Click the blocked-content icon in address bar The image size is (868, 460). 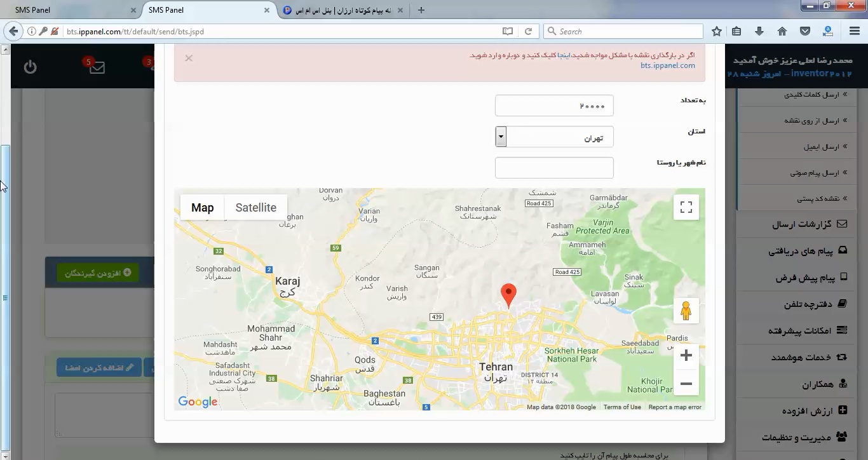55,31
